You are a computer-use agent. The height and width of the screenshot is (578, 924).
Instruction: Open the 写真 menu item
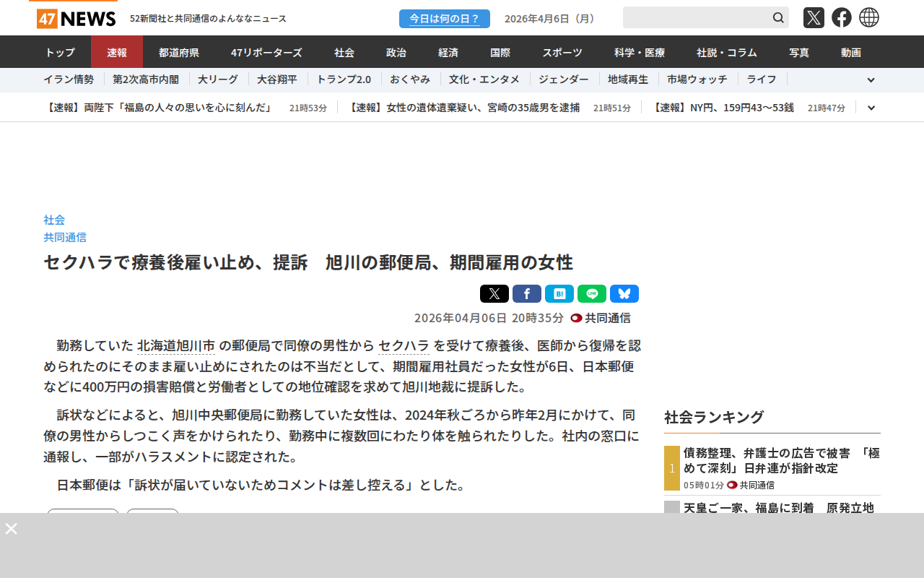pos(799,52)
